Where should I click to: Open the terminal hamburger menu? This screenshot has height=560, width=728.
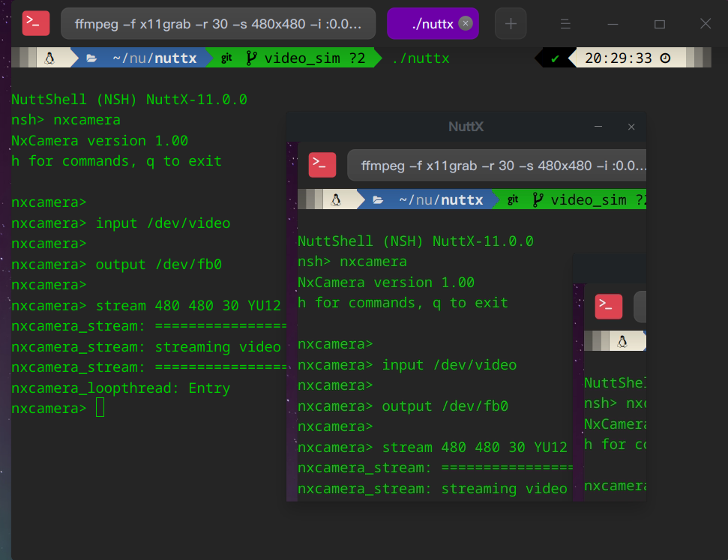pyautogui.click(x=565, y=24)
